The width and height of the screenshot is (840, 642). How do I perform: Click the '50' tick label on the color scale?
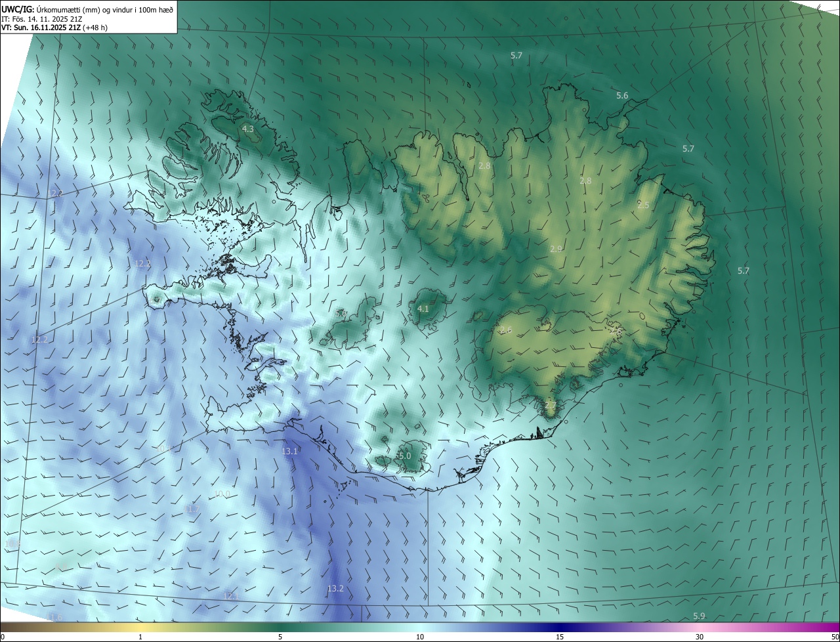pyautogui.click(x=835, y=637)
